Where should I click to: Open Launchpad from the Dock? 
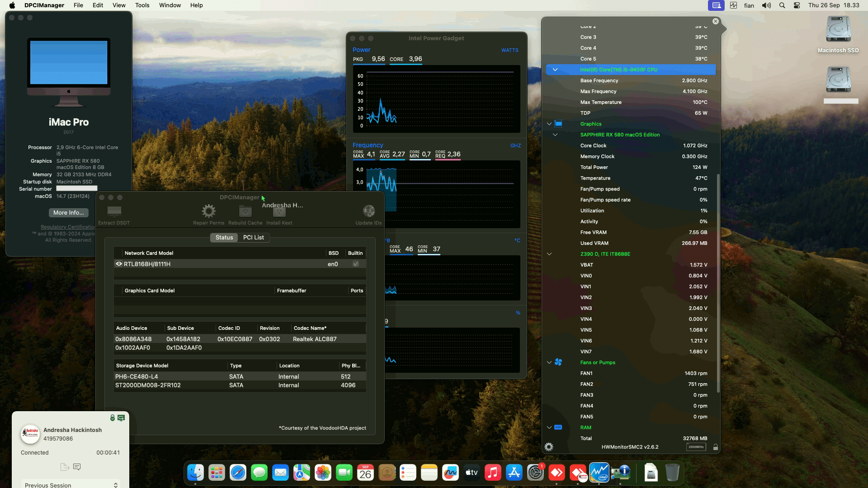click(217, 473)
